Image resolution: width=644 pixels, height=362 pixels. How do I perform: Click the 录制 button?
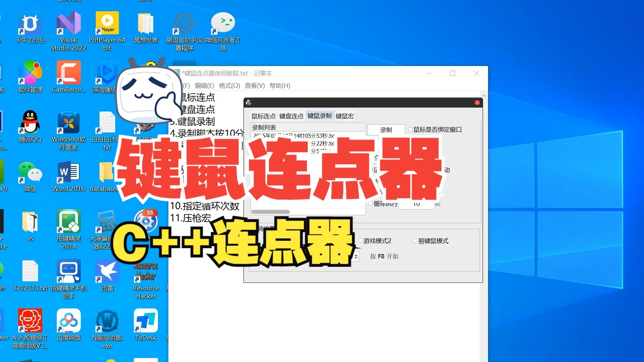coord(386,130)
